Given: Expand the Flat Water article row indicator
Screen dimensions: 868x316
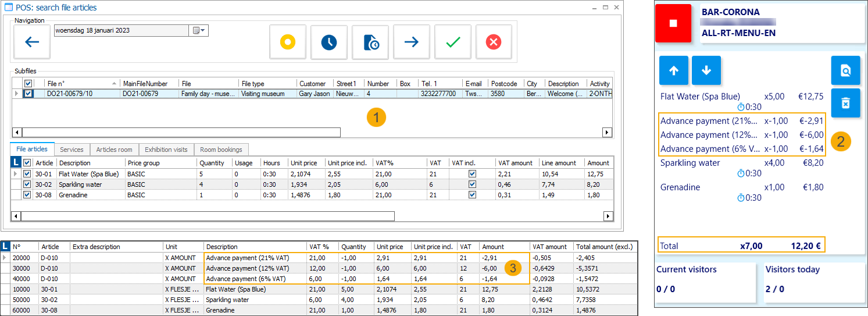Looking at the screenshot, I should [x=16, y=173].
